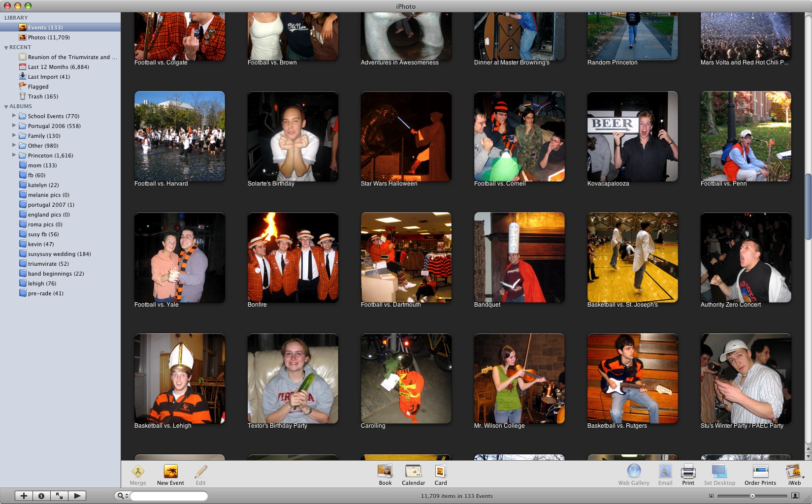812x504 pixels.
Task: Click the Order Prints icon
Action: (760, 472)
